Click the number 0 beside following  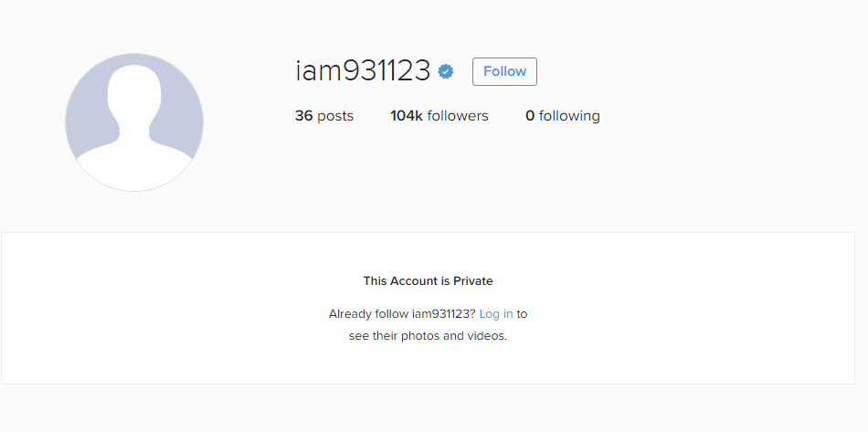530,116
